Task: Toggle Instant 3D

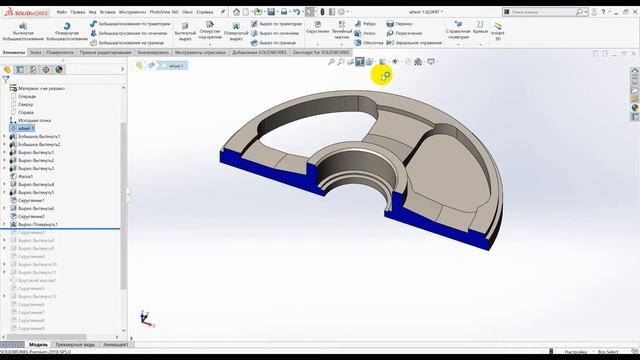Action: pyautogui.click(x=498, y=32)
